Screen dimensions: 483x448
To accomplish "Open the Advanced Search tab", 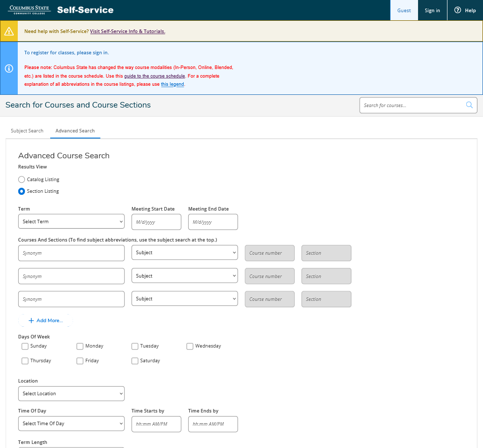I will coord(75,131).
